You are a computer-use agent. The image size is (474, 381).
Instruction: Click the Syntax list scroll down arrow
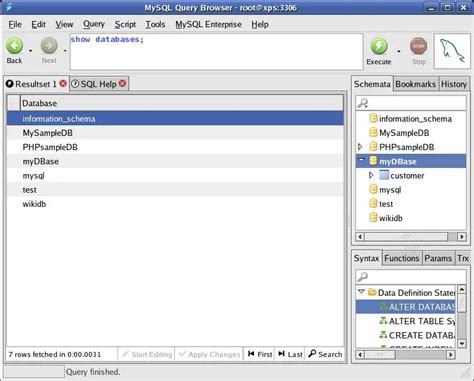462,343
